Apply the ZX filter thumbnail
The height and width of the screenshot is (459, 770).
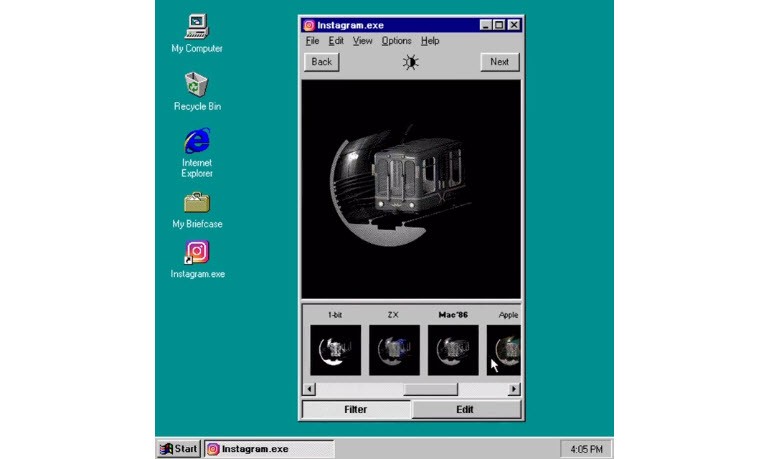(394, 350)
